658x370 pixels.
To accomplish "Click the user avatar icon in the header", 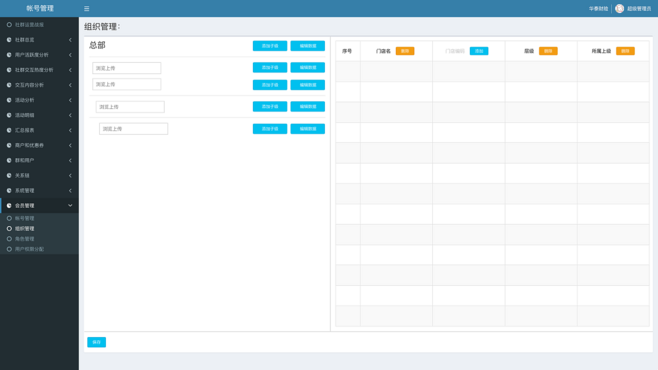I will [619, 8].
